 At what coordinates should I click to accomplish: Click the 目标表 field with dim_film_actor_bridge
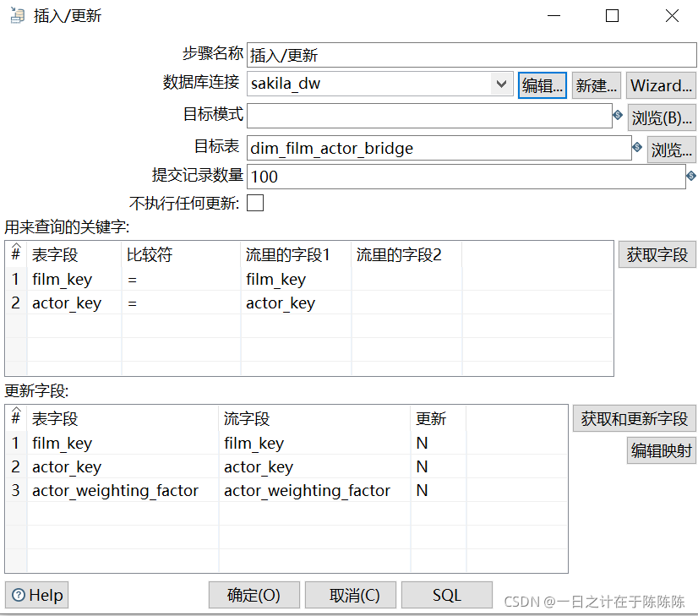(439, 148)
